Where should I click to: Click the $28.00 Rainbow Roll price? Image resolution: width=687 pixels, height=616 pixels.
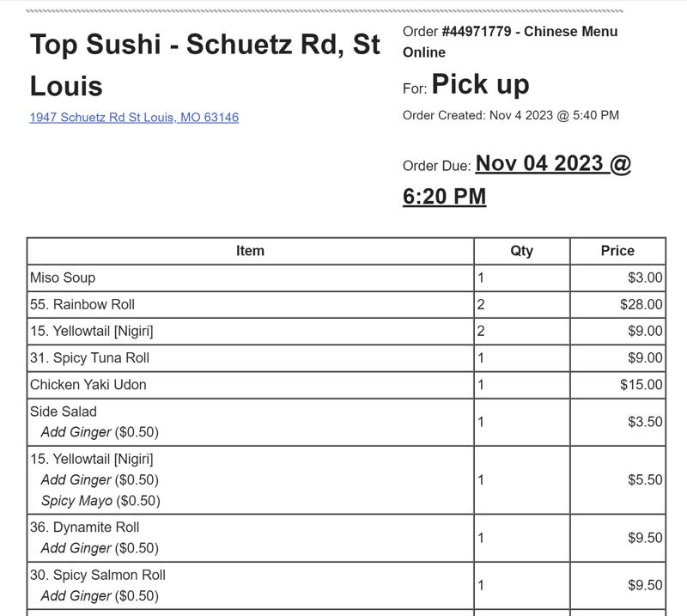click(x=641, y=304)
